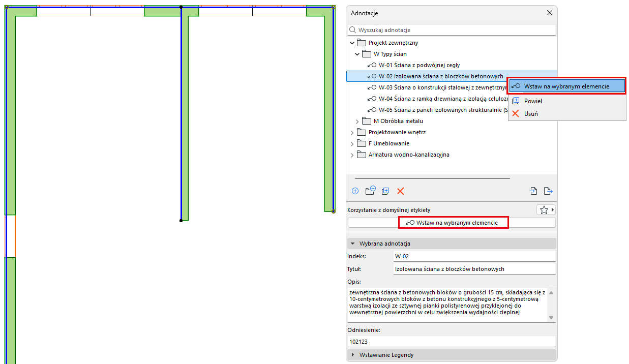The height and width of the screenshot is (364, 629).
Task: Click the Armatura wodno-kanalizacyjna folder icon
Action: (362, 155)
